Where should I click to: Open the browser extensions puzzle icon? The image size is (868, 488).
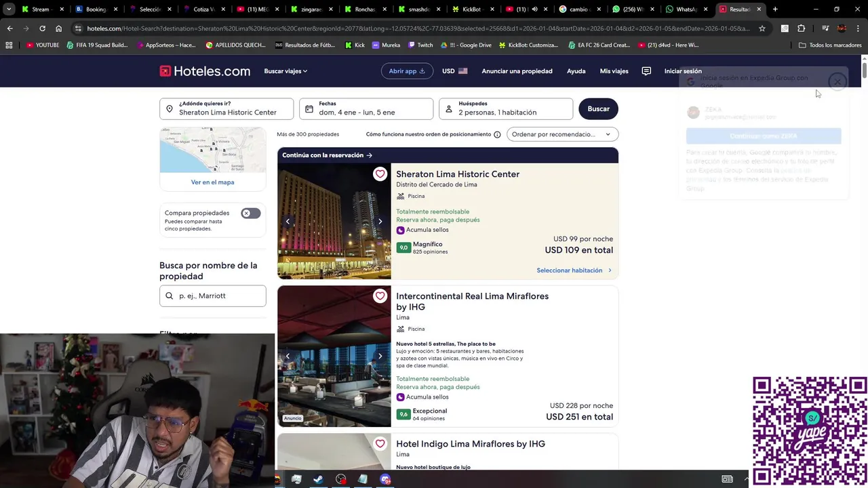[801, 28]
